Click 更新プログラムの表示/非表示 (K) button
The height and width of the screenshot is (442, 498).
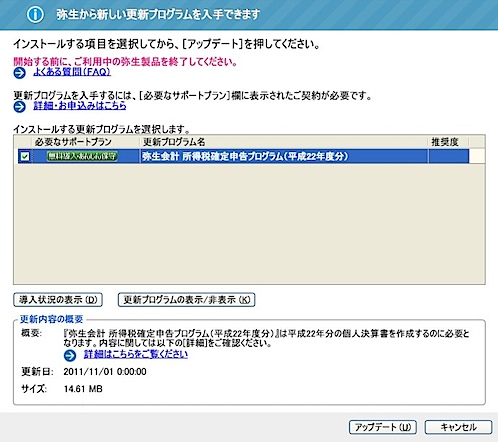pyautogui.click(x=187, y=300)
